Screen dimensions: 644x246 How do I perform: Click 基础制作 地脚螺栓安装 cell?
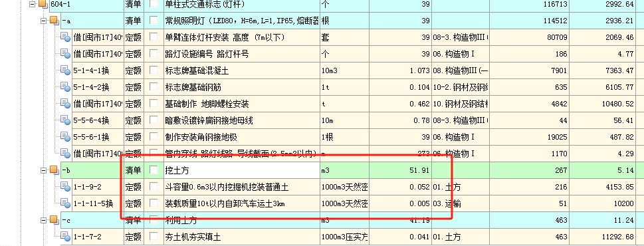241,104
